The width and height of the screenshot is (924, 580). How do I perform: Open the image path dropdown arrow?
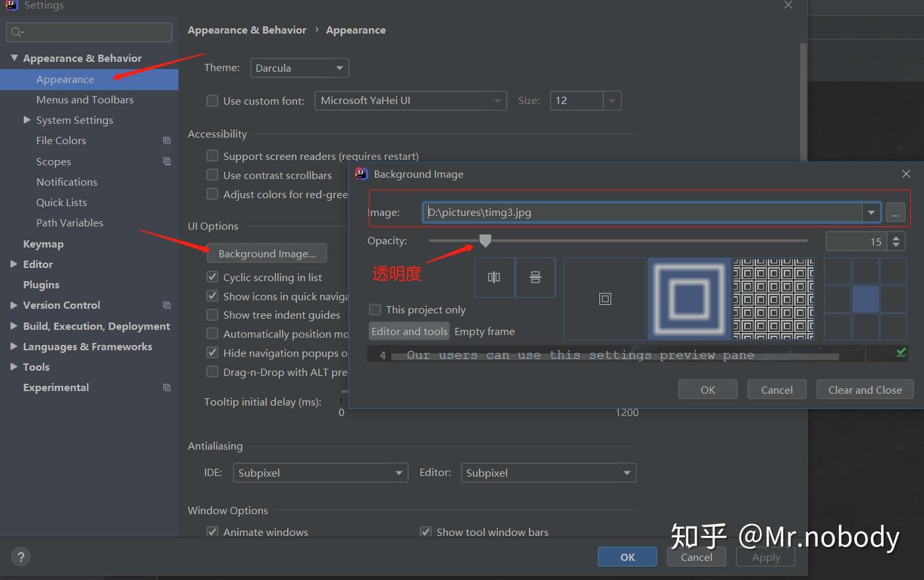tap(871, 212)
